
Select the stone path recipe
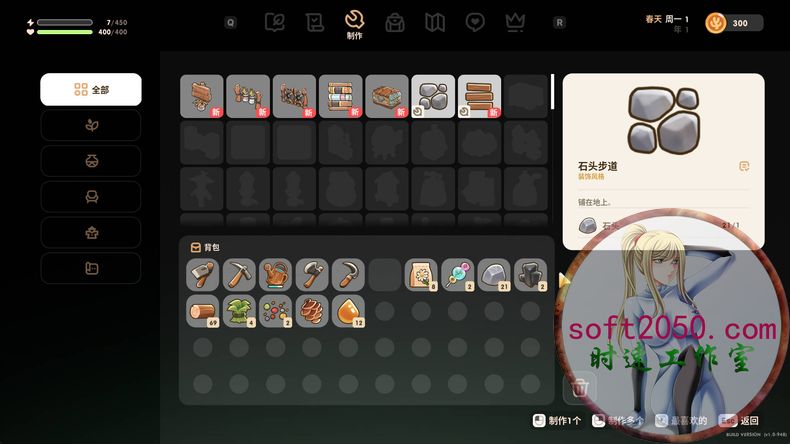[x=433, y=96]
